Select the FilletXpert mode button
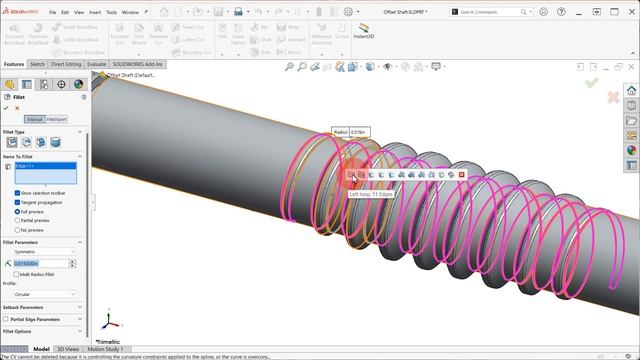The image size is (640, 360). click(57, 119)
